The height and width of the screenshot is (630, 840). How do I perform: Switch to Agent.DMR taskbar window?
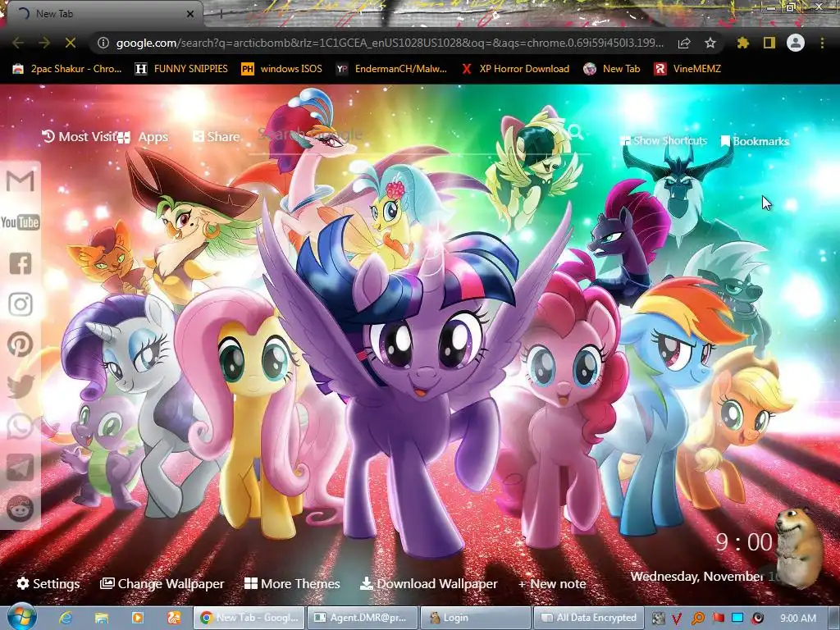coord(362,618)
